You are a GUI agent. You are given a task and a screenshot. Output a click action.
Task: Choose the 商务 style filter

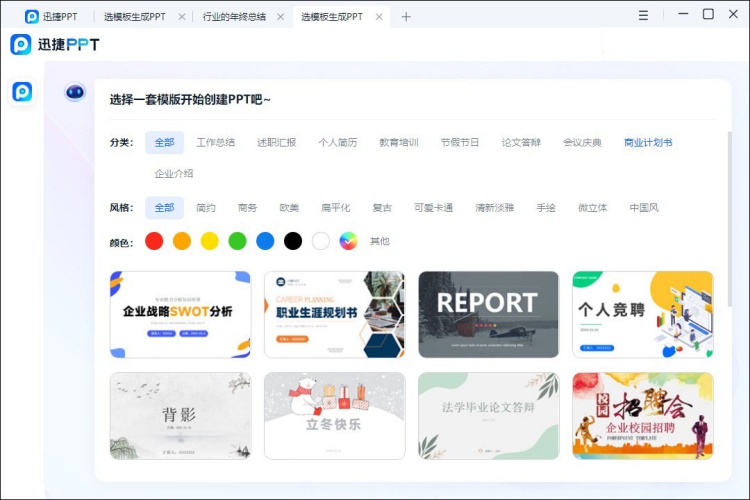[247, 208]
